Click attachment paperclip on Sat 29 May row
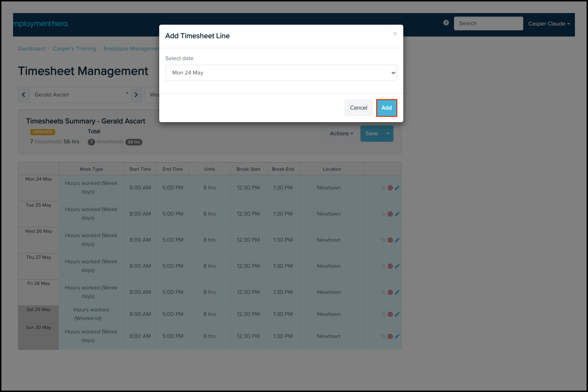Viewport: 588px width, 392px height. click(383, 314)
